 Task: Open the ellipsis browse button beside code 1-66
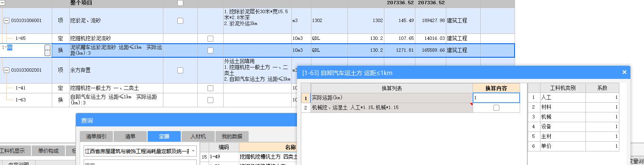(48, 50)
